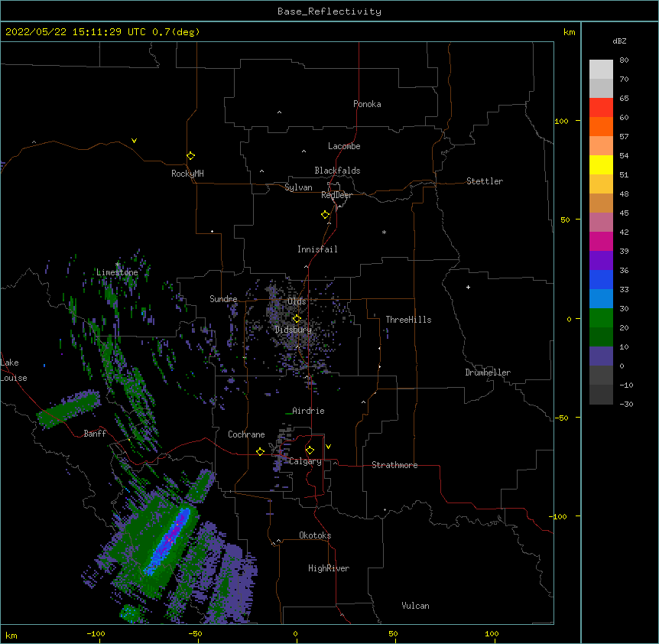
Task: Pick the red 60-65 dBZ legend swatch
Action: pos(601,107)
